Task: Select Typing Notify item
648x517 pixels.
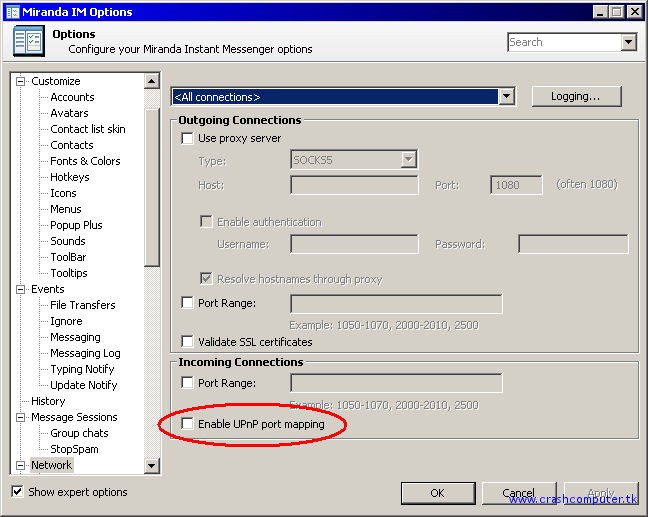Action: [82, 369]
